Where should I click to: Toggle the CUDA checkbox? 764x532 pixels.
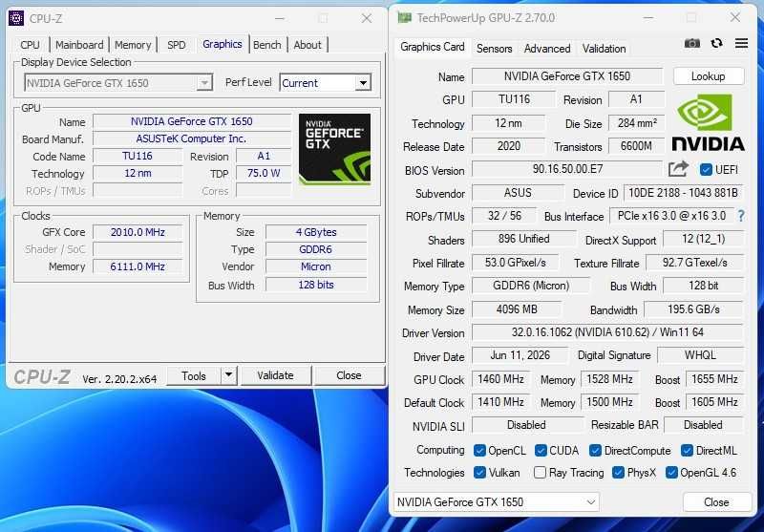pos(541,451)
